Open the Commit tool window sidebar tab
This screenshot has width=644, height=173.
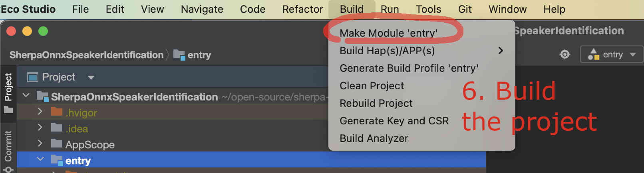pos(8,151)
